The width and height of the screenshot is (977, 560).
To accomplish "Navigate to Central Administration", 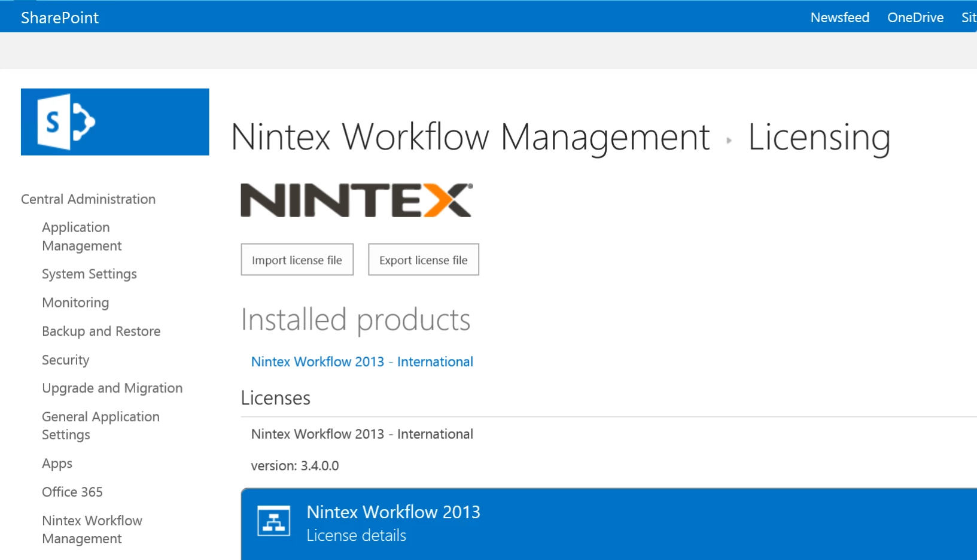I will 89,199.
